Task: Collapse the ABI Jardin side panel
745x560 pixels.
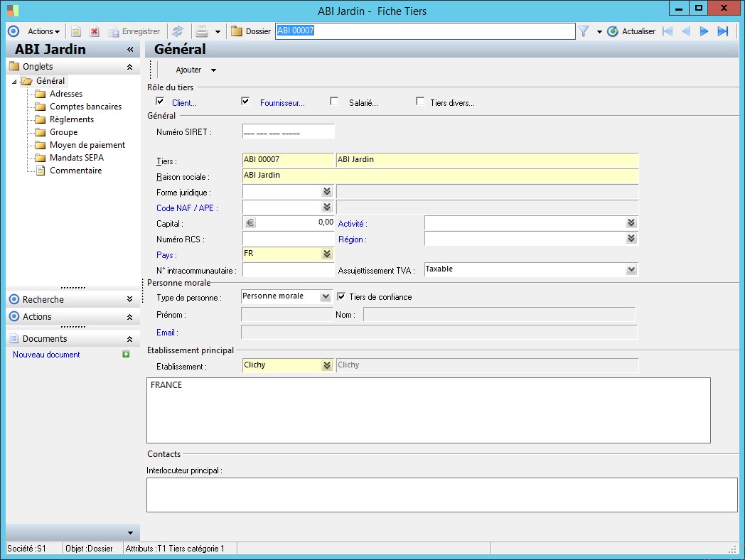Action: [x=130, y=50]
